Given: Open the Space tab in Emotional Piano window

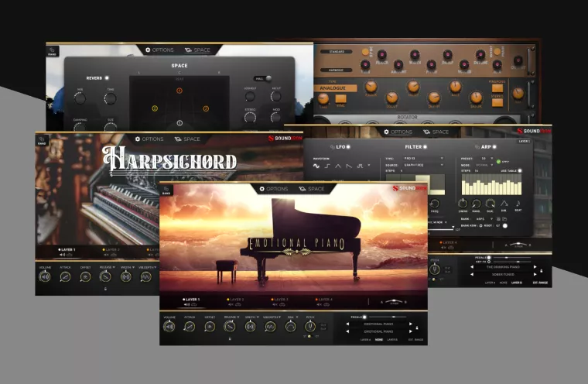Looking at the screenshot, I should coord(312,189).
